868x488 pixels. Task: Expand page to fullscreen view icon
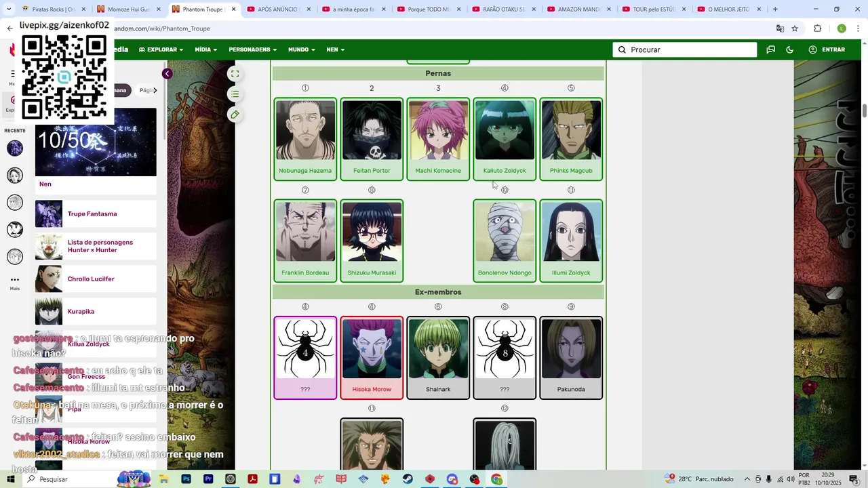click(x=235, y=74)
